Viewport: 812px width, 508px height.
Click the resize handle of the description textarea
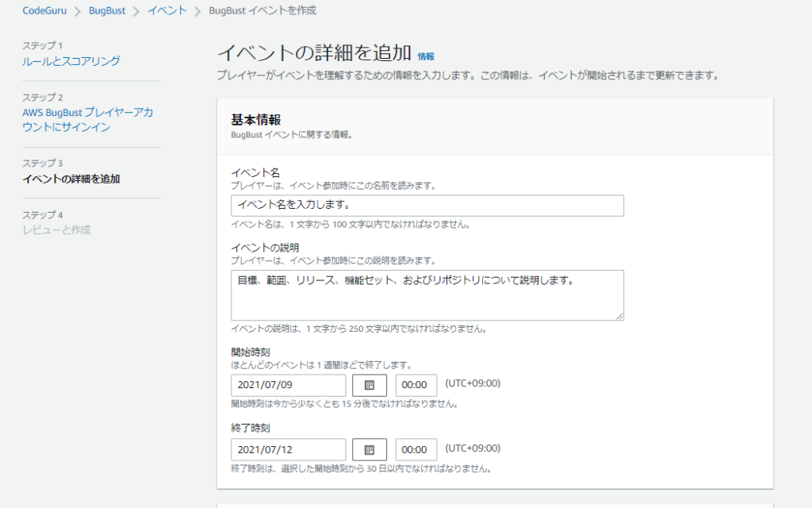coord(619,316)
